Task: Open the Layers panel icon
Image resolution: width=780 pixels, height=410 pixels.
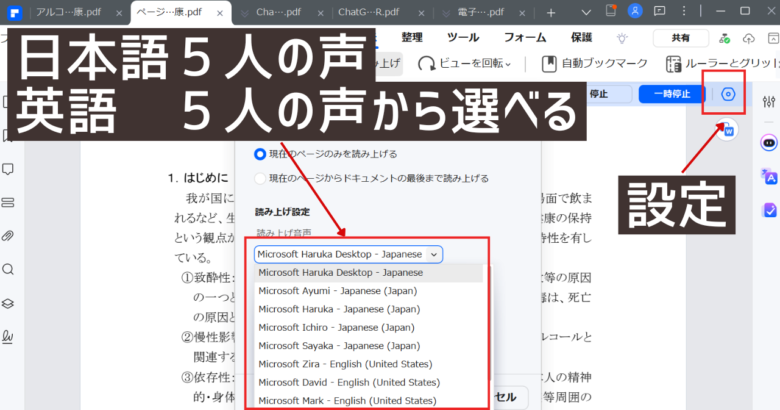Action: click(8, 304)
